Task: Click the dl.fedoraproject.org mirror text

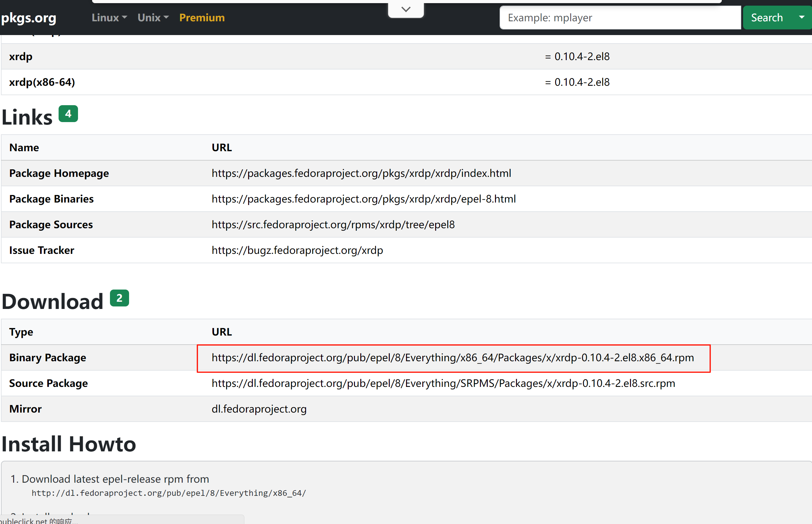Action: pos(259,409)
